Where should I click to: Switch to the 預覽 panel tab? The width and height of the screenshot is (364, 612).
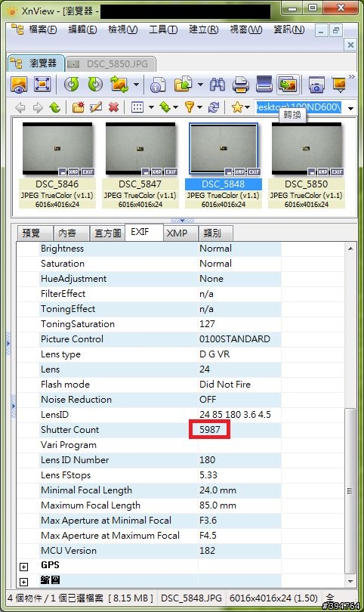[x=35, y=233]
